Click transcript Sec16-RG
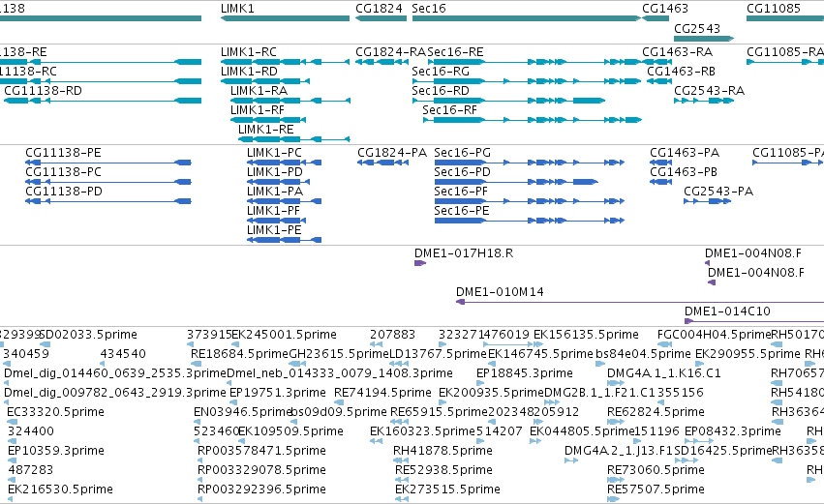Viewport: 824px width, 504px height. (x=441, y=72)
